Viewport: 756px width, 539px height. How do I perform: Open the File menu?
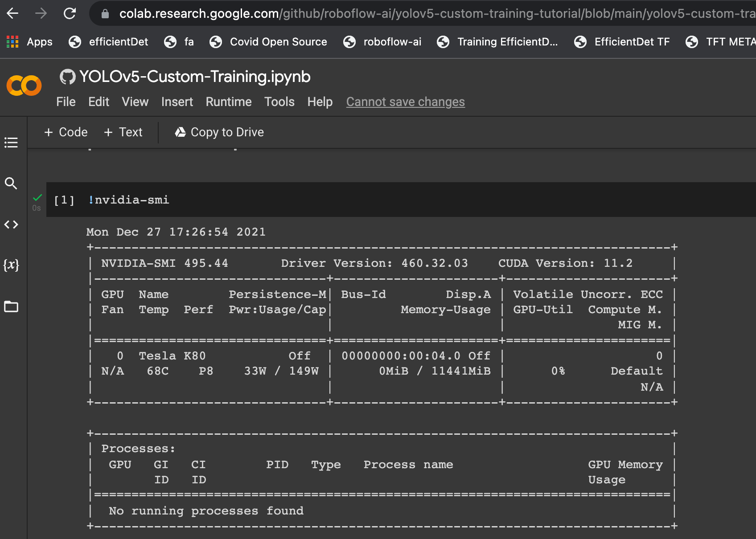coord(66,102)
